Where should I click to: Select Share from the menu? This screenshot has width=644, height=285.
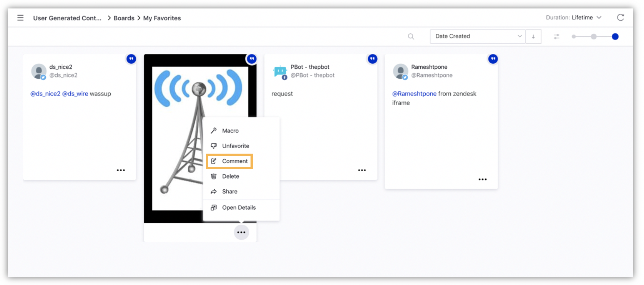point(241,191)
